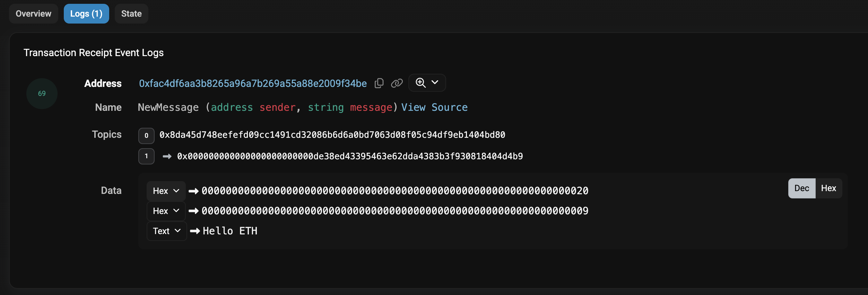This screenshot has width=868, height=295.
Task: Expand the chevron next to the magnifier
Action: 435,82
